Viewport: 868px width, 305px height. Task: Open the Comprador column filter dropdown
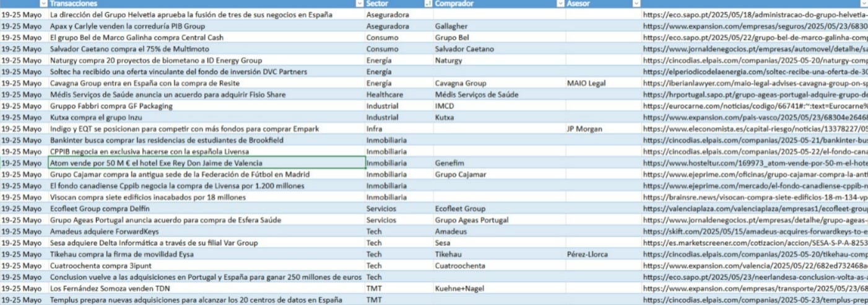point(561,4)
